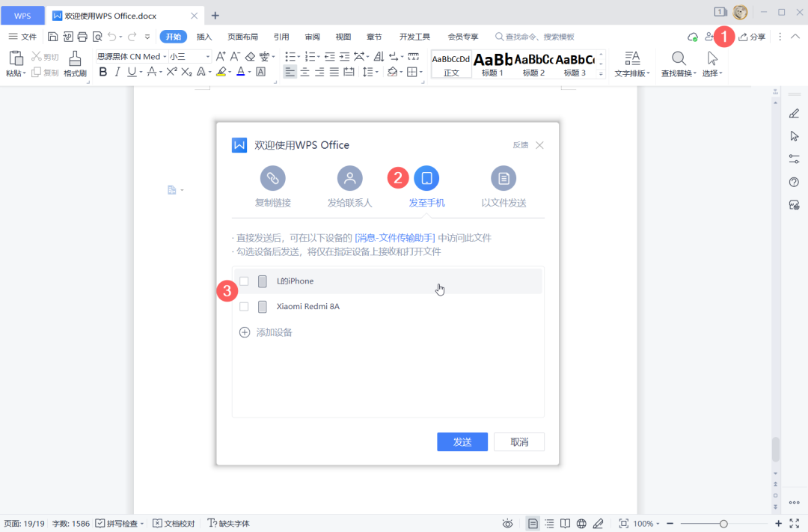Image resolution: width=808 pixels, height=532 pixels.
Task: Clear formatting with the eraser icon
Action: pyautogui.click(x=250, y=56)
